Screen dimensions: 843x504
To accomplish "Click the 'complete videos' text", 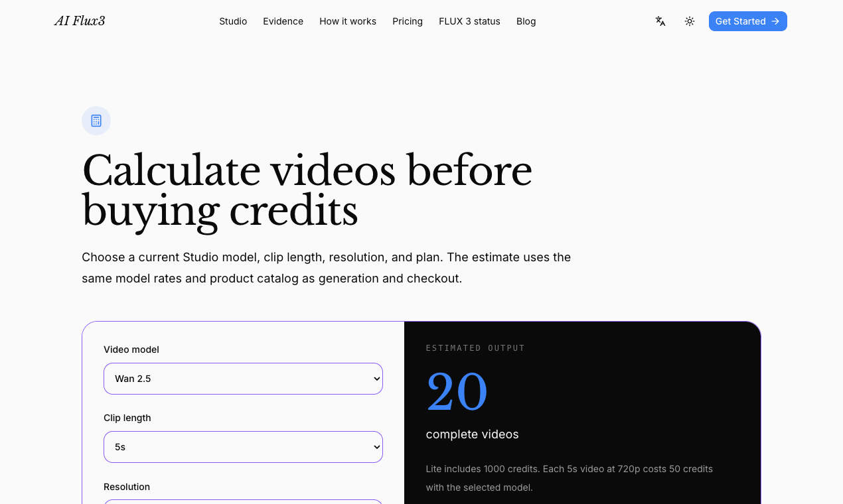I will click(472, 434).
